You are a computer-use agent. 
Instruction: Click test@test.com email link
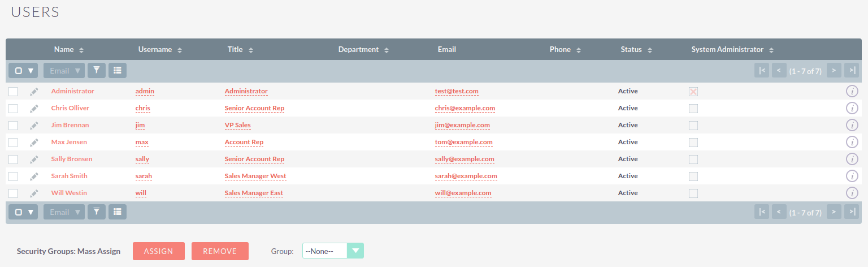(457, 91)
